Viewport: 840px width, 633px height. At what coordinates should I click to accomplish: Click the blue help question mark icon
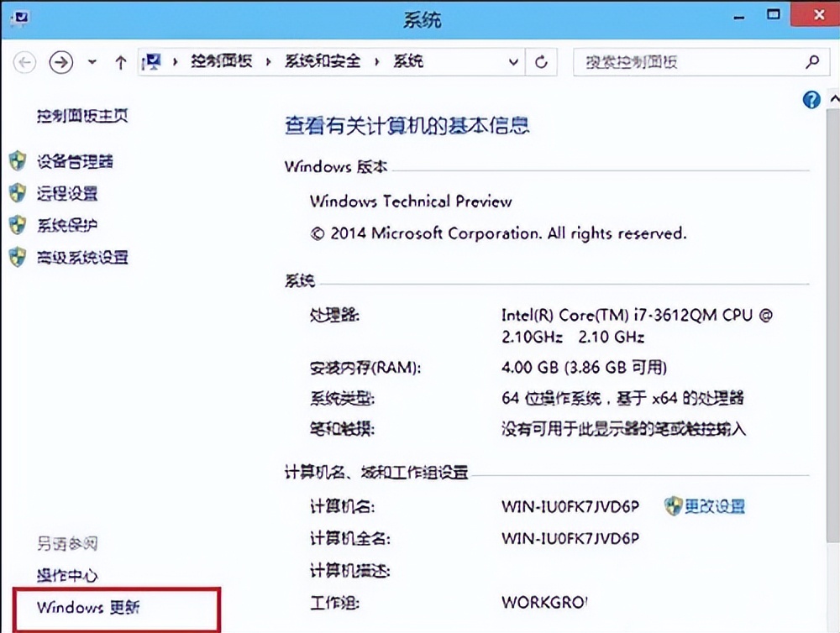[811, 100]
